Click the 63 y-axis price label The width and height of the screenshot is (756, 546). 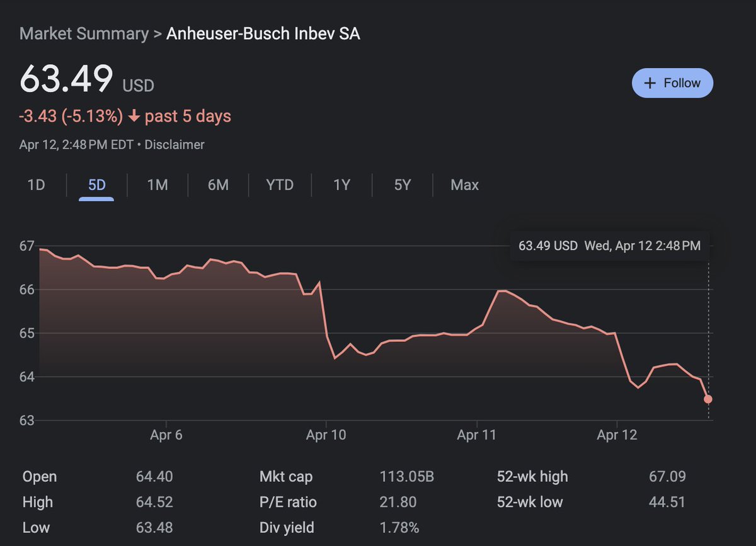[26, 420]
